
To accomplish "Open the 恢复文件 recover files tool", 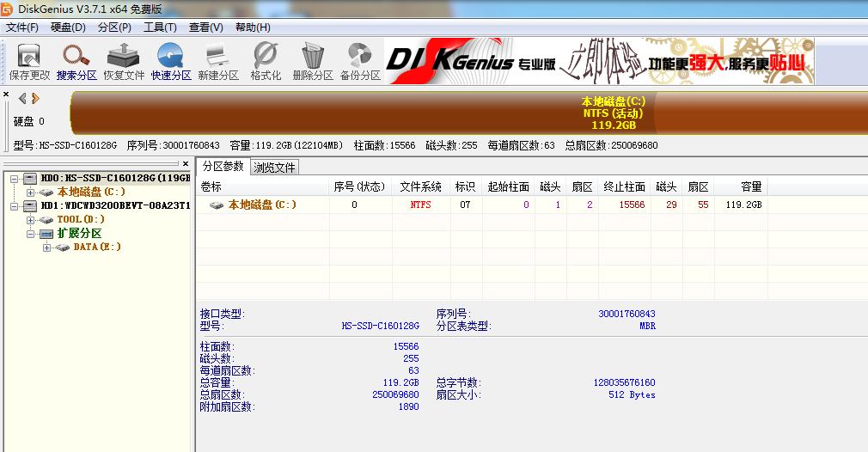I will point(124,62).
